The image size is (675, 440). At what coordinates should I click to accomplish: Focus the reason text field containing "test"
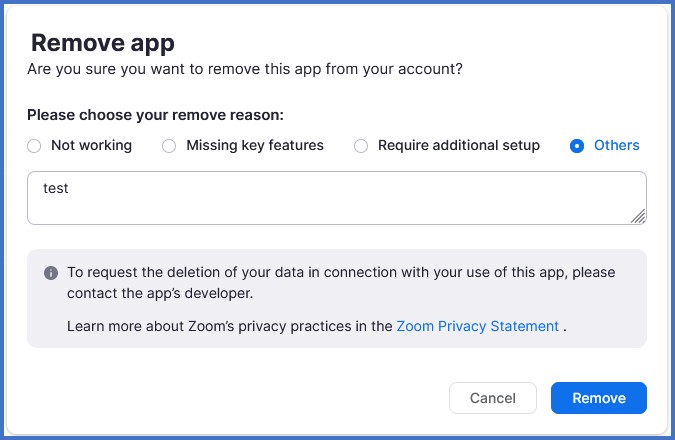336,198
